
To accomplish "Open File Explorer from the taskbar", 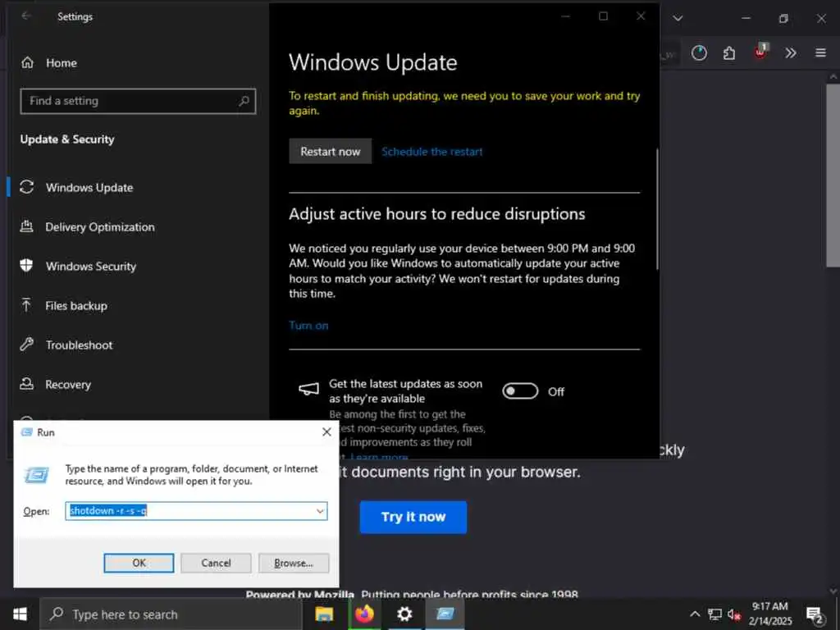I will click(x=324, y=614).
